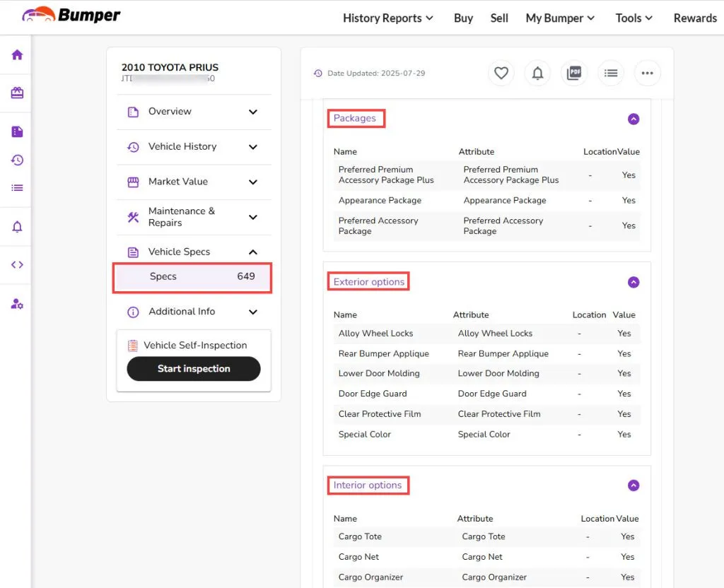Favorite this vehicle with the heart icon
724x588 pixels.
pos(501,73)
